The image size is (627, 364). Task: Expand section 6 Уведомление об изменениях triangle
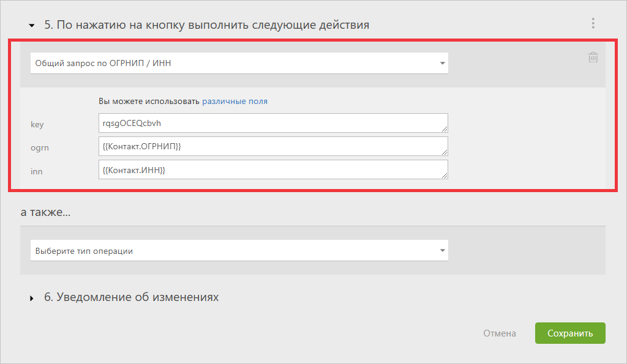point(32,298)
